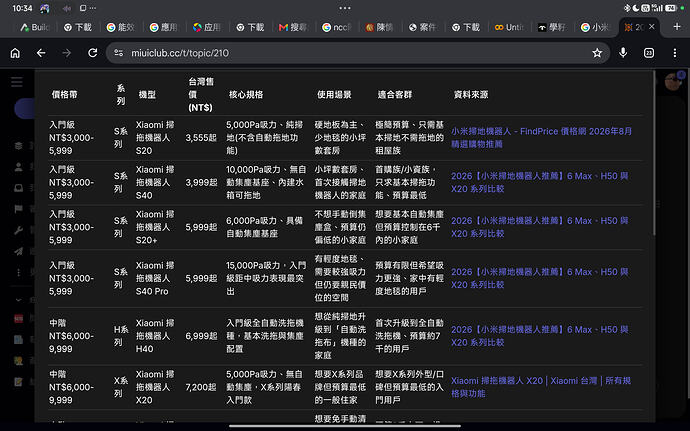Click the sidebar inbox icon
690x431 pixels.
(18, 188)
